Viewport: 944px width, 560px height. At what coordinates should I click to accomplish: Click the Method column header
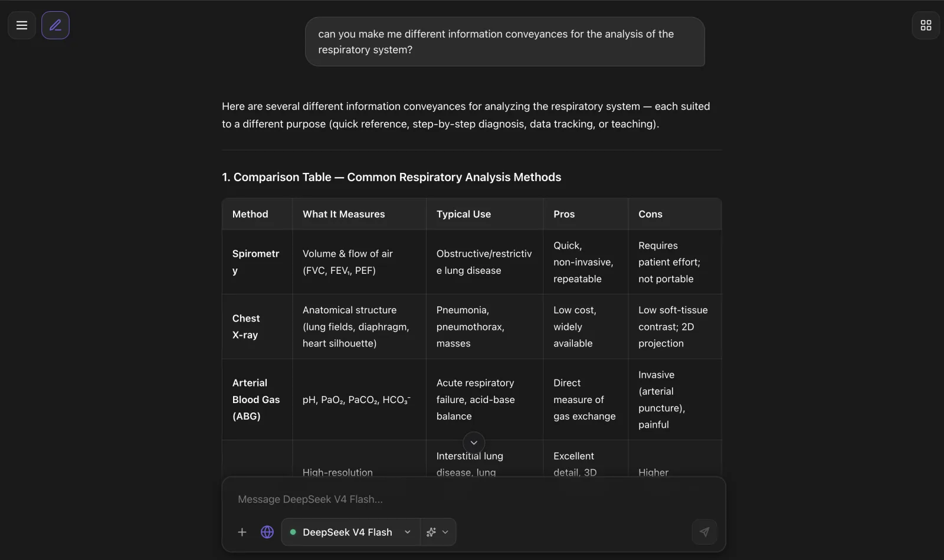257,214
